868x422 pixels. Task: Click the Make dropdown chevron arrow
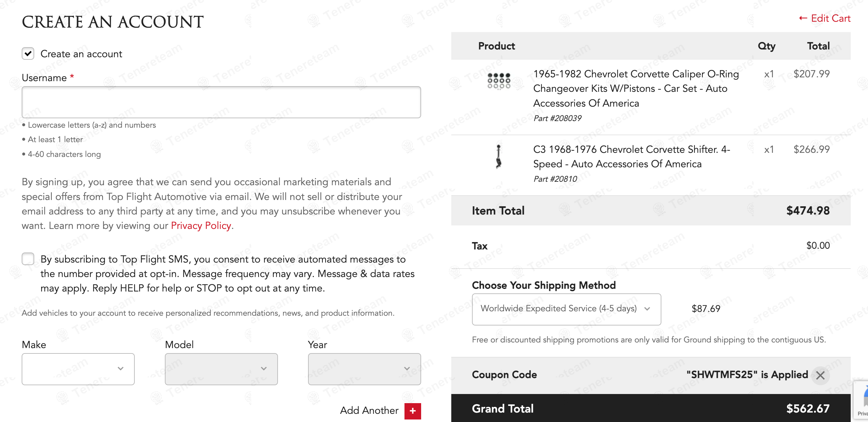coord(120,369)
